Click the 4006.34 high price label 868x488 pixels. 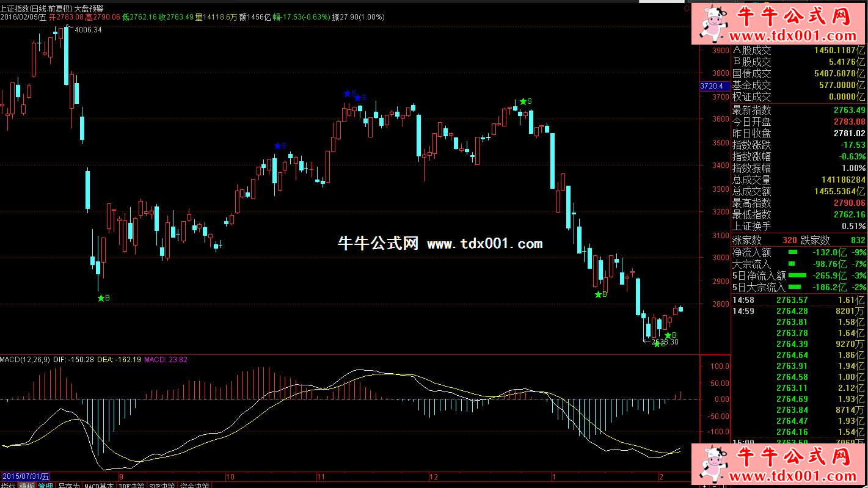(88, 29)
